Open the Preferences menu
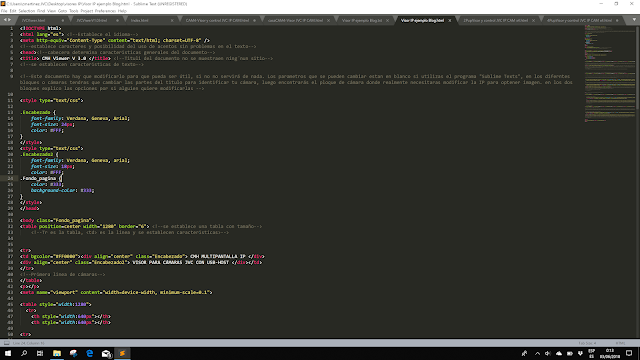Viewport: 640px width, 360px height. pos(105,11)
